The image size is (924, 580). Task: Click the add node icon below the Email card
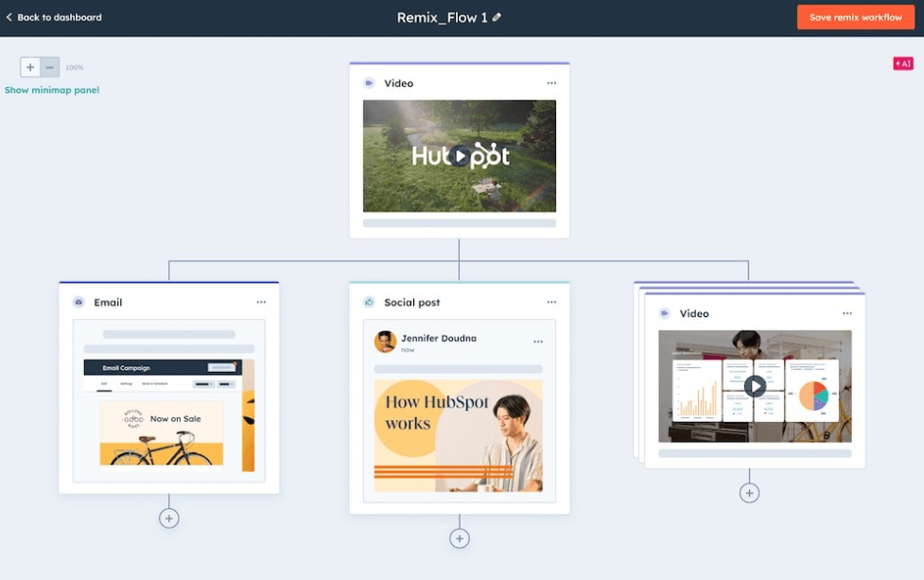click(x=169, y=518)
